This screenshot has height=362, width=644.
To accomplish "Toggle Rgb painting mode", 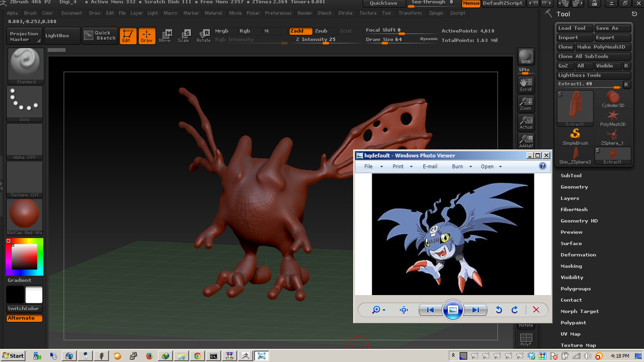I will (249, 31).
